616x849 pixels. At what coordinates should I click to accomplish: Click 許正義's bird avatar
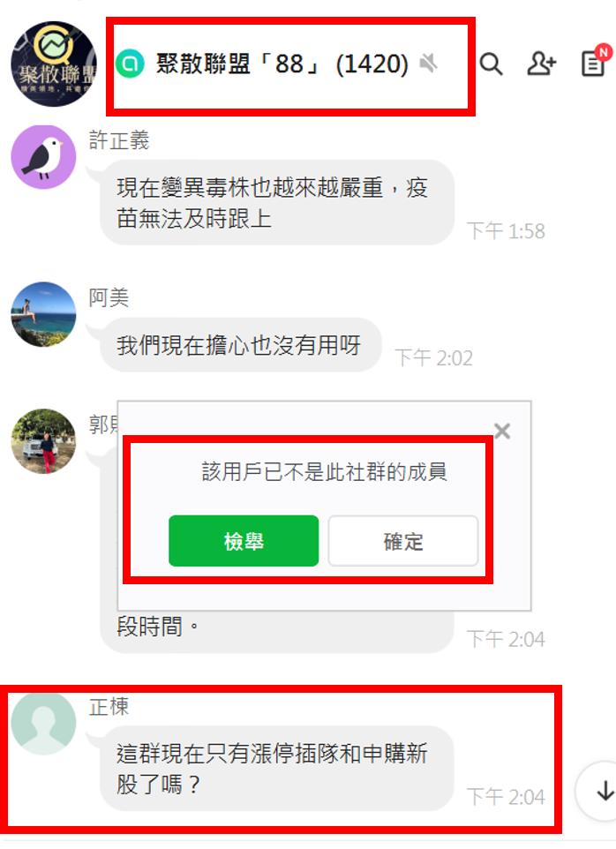(43, 157)
